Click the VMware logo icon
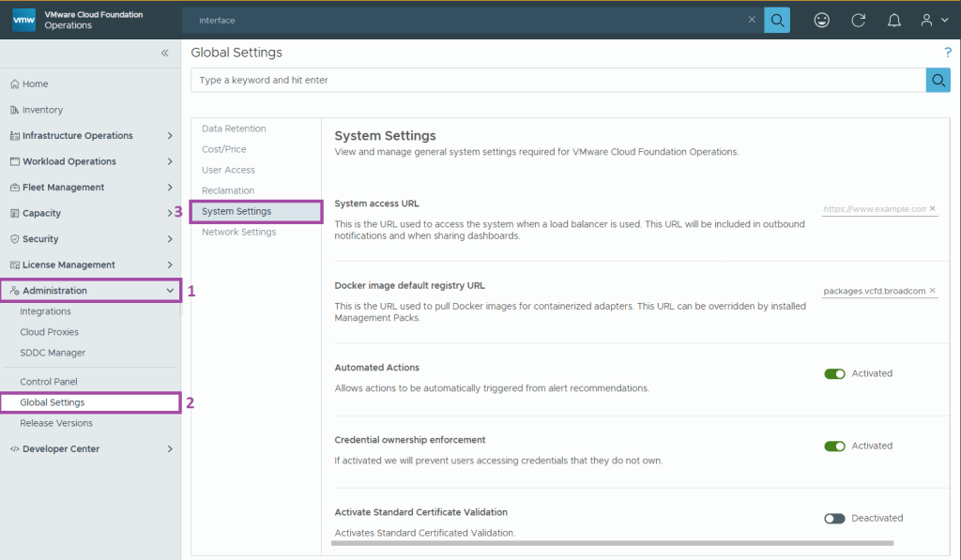Screen dimensions: 961x560 pyautogui.click(x=24, y=20)
